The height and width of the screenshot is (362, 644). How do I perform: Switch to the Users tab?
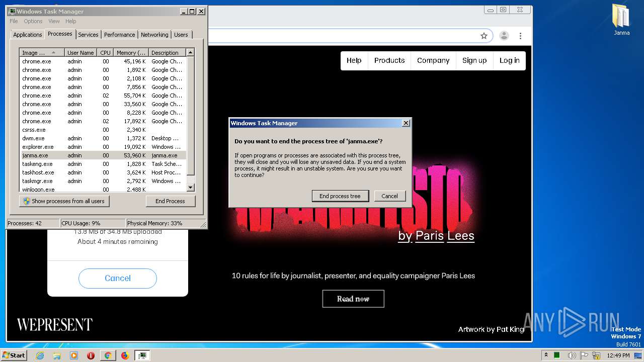(181, 35)
